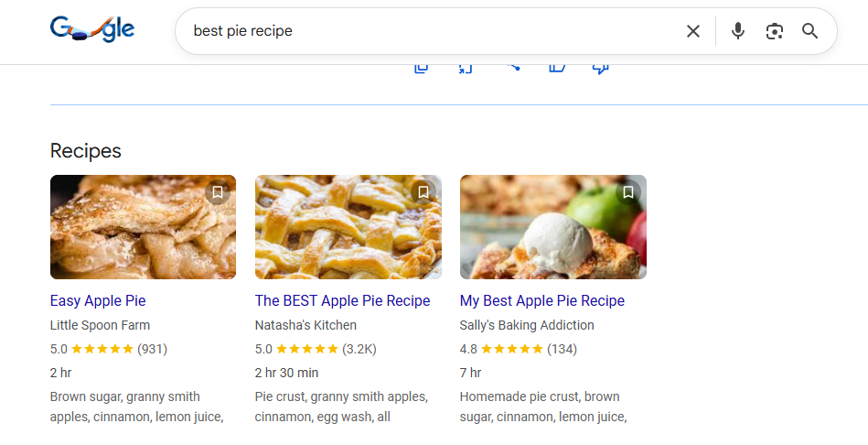Start voice search with the microphone

click(x=738, y=31)
